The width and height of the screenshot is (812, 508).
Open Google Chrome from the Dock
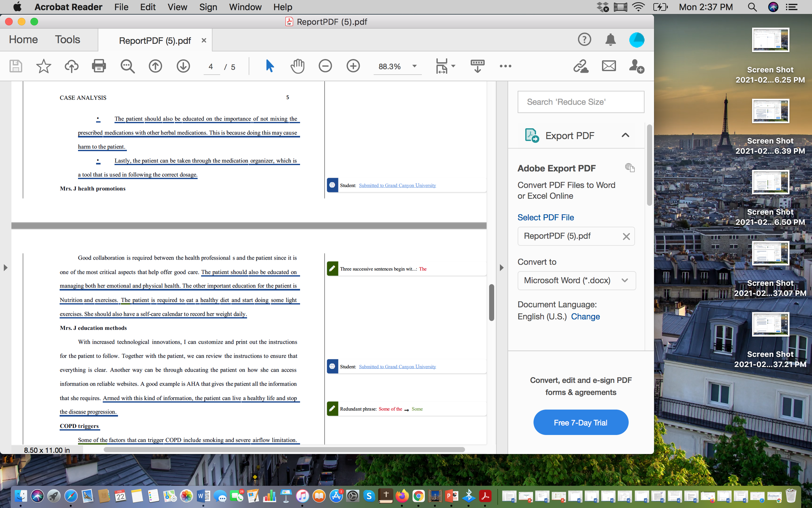[x=418, y=496]
